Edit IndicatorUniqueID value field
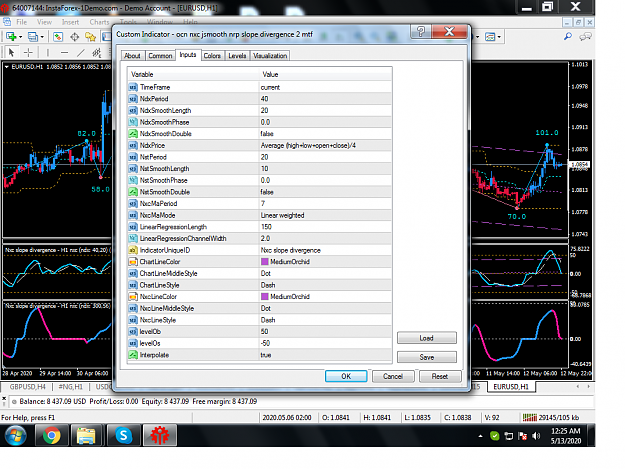 (x=325, y=250)
